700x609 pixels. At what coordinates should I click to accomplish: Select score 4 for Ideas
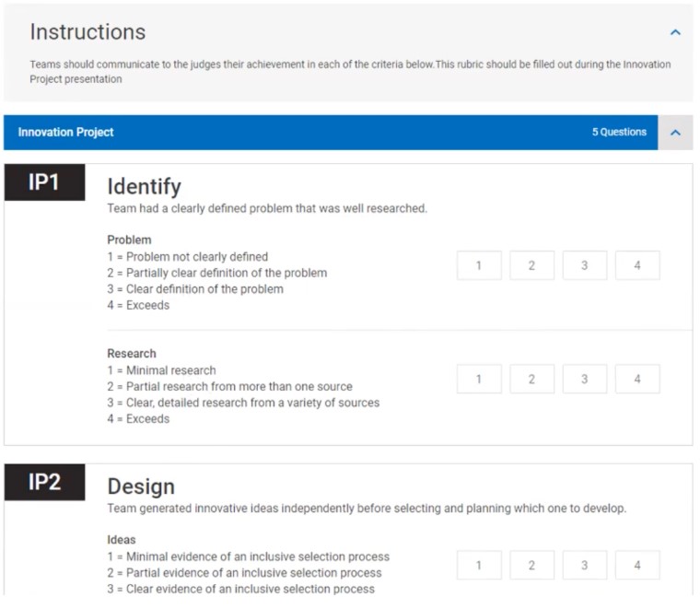(x=637, y=565)
